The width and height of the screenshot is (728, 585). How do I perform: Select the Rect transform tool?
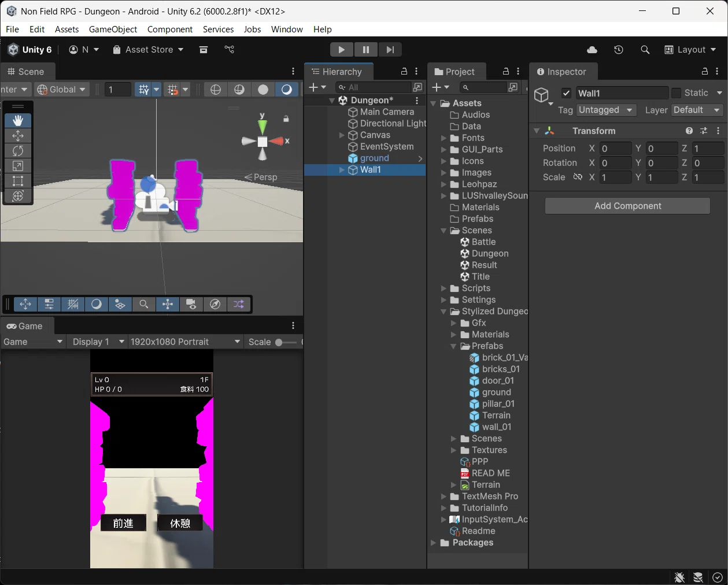[x=18, y=181]
